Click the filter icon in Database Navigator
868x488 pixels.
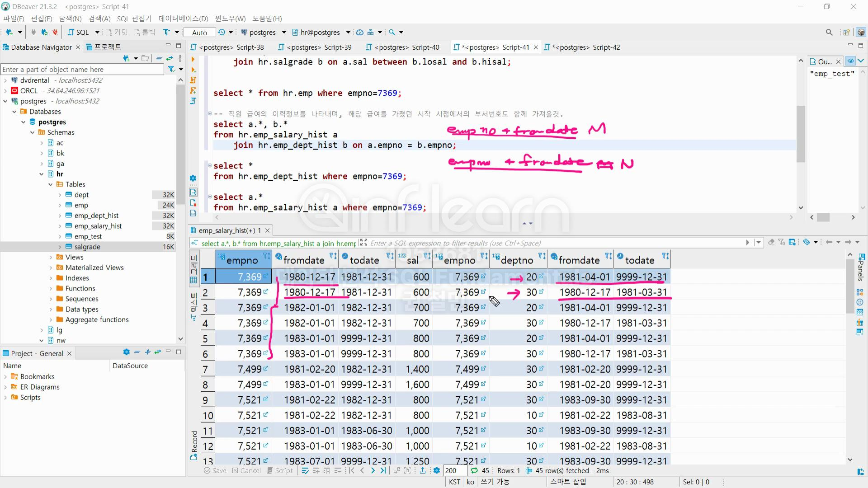(171, 69)
